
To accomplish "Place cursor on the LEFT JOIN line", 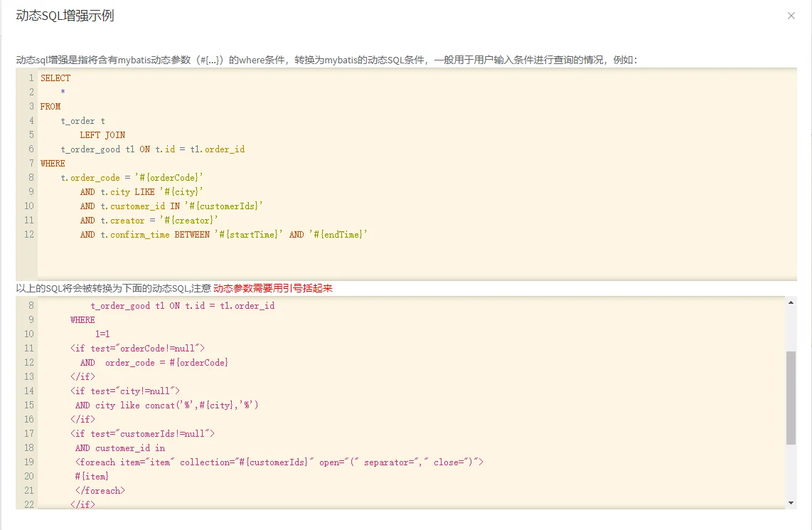I will point(102,135).
